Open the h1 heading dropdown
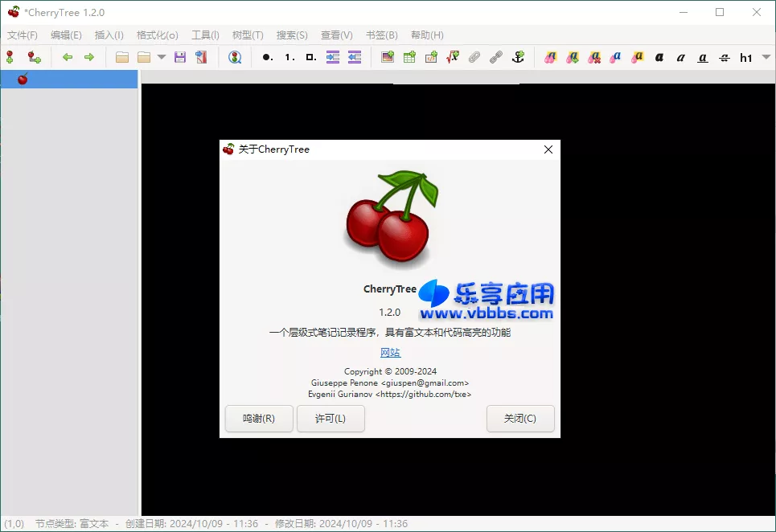 pyautogui.click(x=748, y=57)
